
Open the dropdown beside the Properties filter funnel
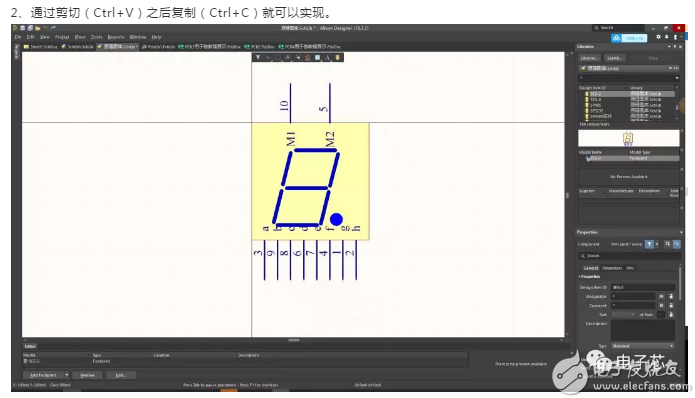(x=657, y=244)
